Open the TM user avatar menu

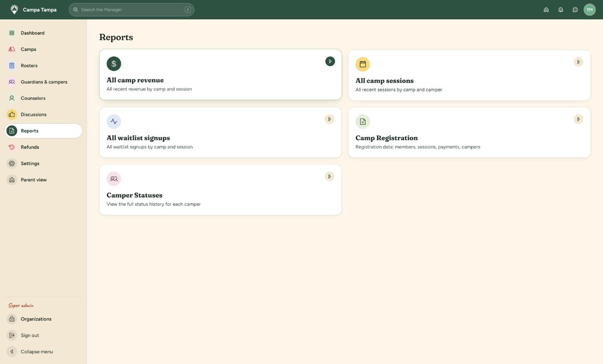[x=589, y=9]
